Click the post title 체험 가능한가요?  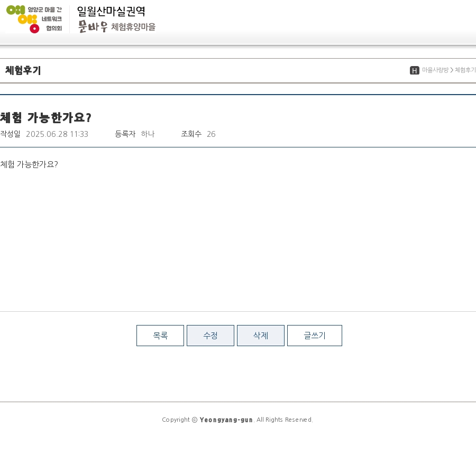46,117
